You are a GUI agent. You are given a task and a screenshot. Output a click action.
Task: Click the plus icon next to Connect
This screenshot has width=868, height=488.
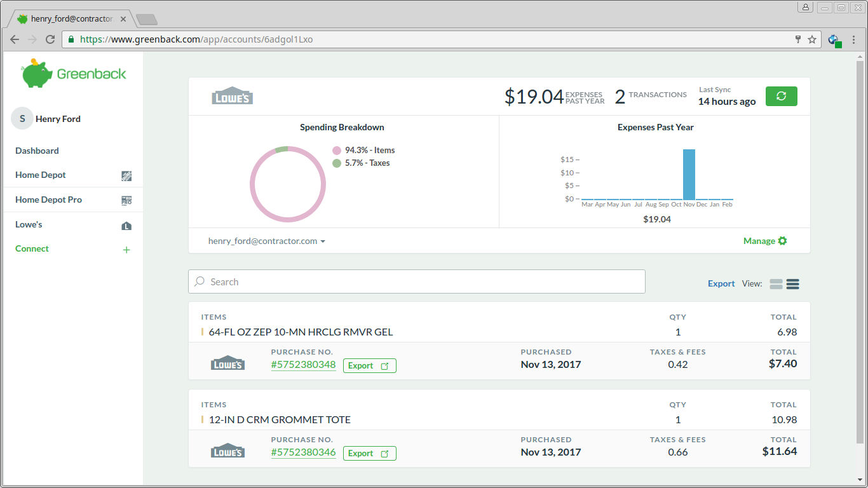[x=126, y=250]
